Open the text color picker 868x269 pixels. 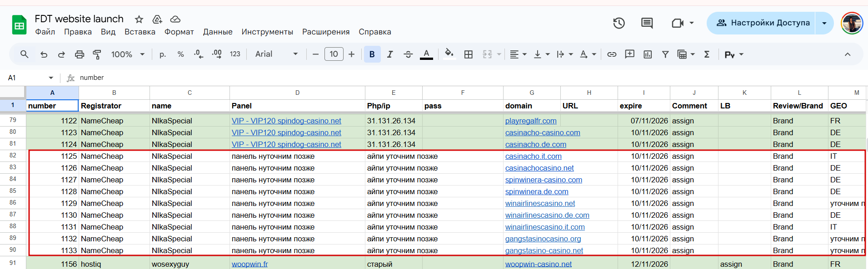click(x=426, y=54)
